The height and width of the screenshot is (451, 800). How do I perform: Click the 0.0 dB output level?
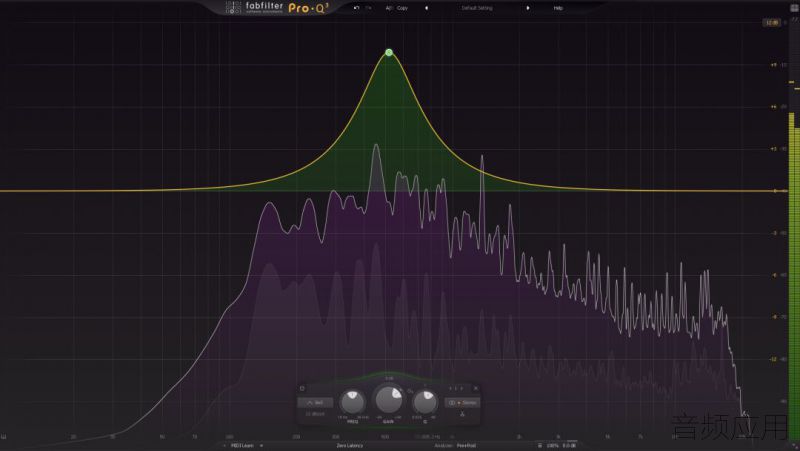[569, 445]
